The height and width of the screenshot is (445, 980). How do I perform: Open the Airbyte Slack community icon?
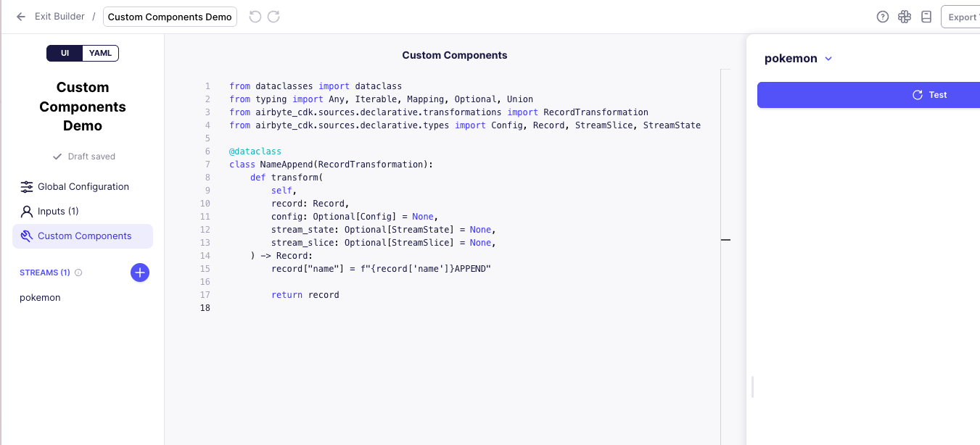coord(904,16)
